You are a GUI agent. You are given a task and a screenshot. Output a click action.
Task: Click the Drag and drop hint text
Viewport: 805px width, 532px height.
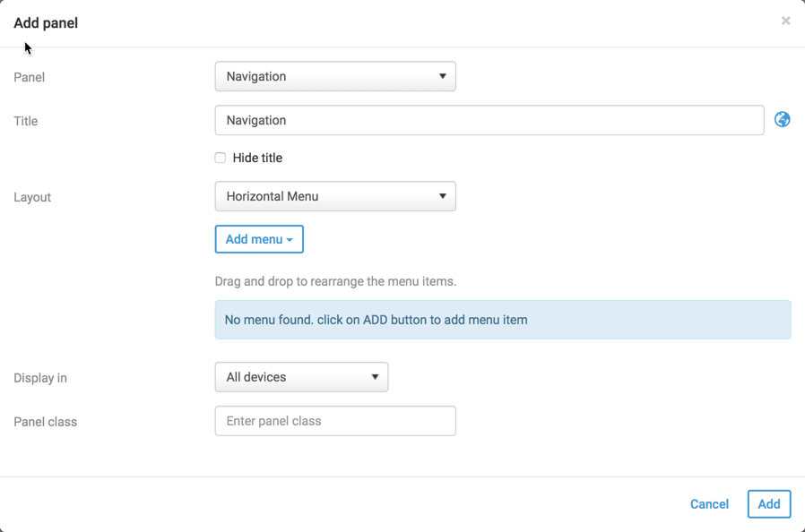coord(335,281)
